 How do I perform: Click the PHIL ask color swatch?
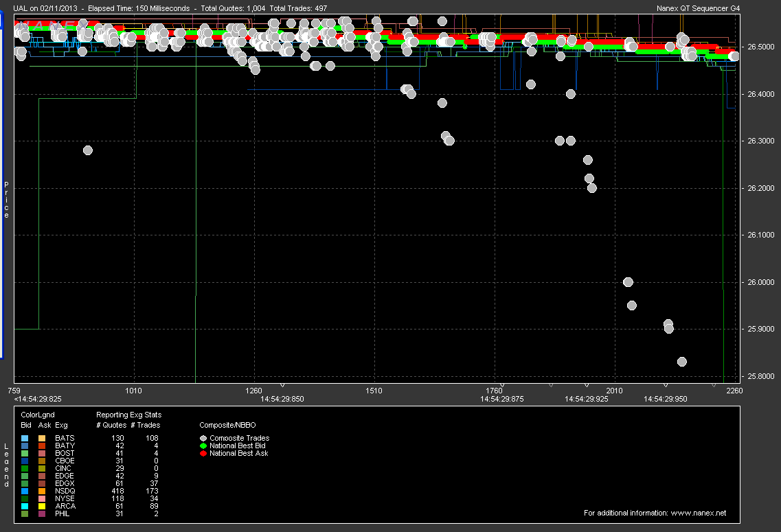tap(42, 513)
